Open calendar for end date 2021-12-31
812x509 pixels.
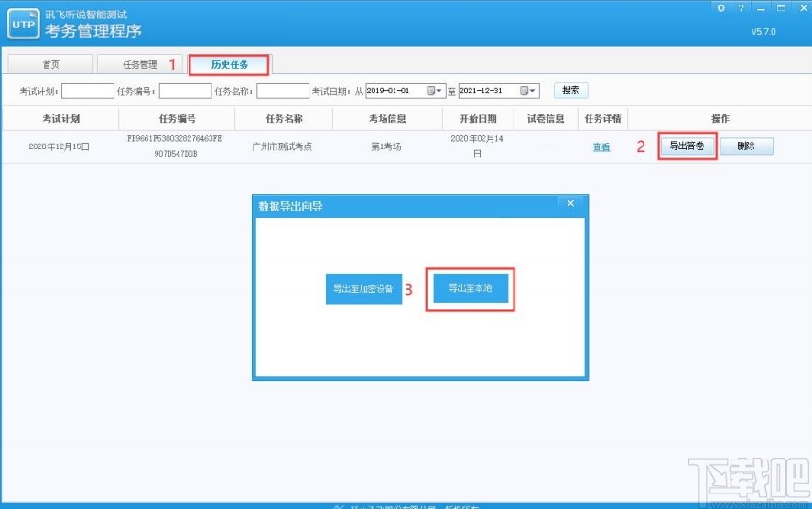(x=527, y=91)
